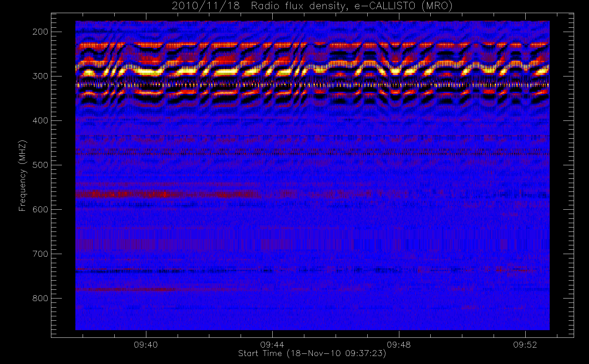589x364 pixels.
Task: Click the 600 frequency tick label
Action: (x=40, y=209)
